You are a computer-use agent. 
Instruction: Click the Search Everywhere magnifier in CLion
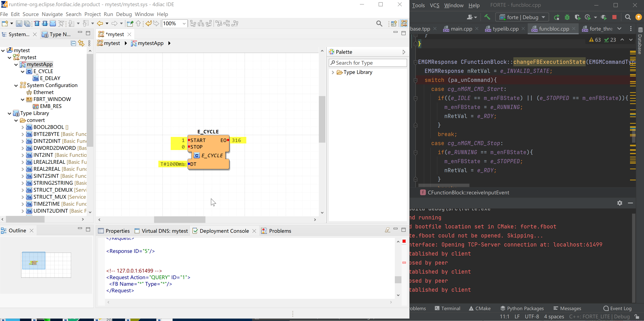tap(628, 17)
